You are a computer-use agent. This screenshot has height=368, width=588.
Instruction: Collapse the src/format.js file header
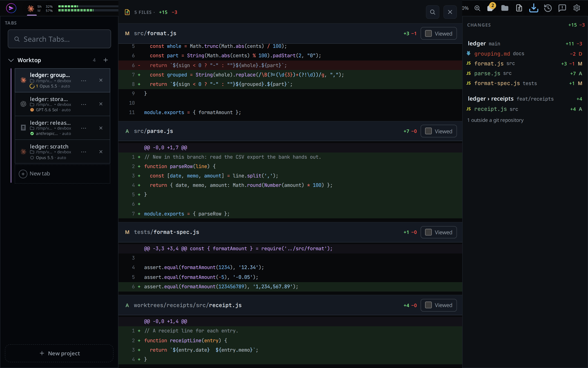point(290,34)
